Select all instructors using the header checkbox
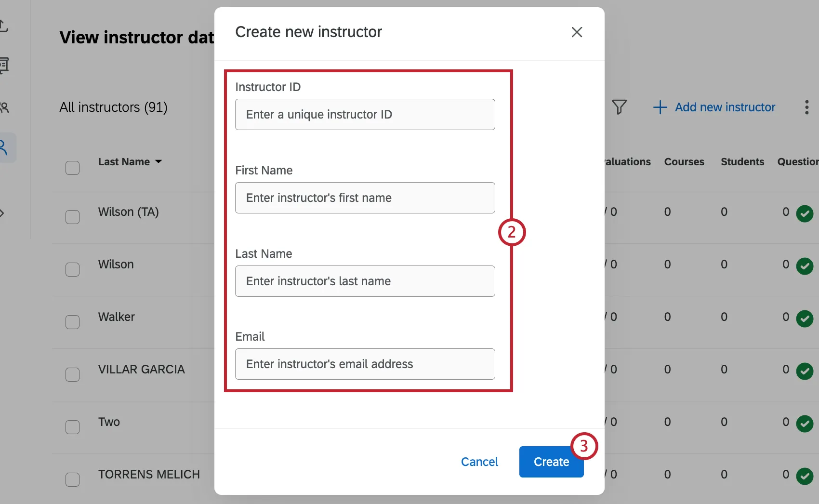This screenshot has width=819, height=504. [x=73, y=168]
